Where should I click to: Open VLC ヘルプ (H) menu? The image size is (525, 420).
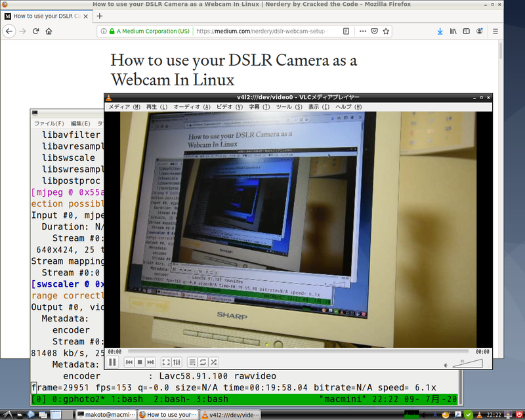348,107
